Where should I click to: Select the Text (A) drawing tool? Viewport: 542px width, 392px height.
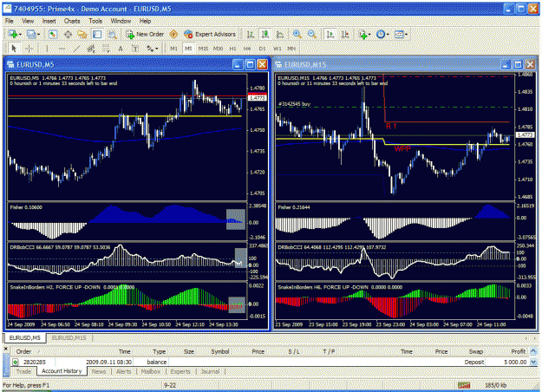pos(121,49)
